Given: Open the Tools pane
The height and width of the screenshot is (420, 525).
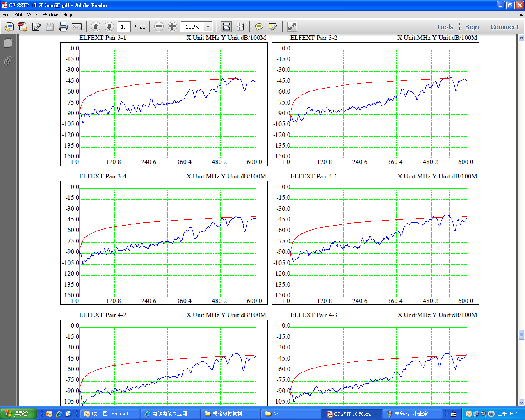Looking at the screenshot, I should [445, 27].
